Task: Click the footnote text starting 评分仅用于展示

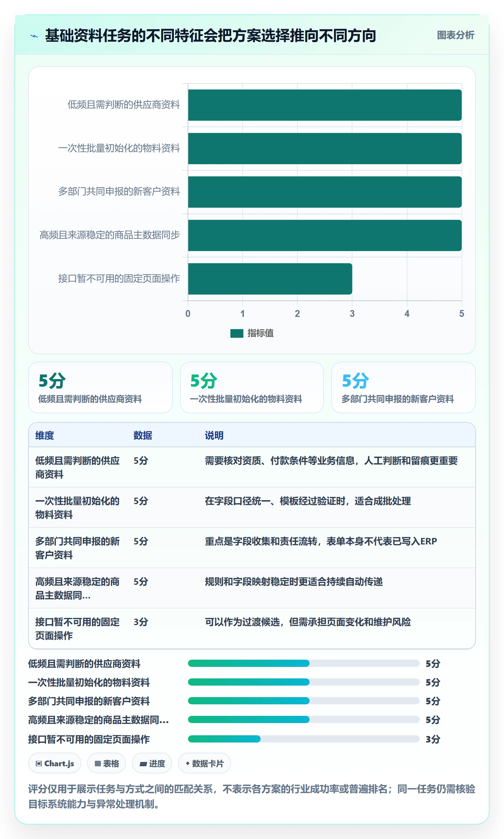Action: pyautogui.click(x=252, y=796)
